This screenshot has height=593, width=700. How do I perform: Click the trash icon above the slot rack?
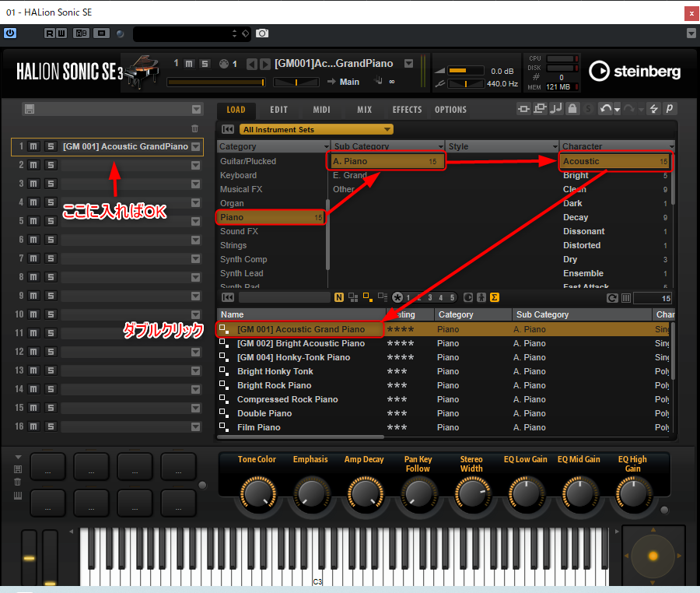coord(194,128)
